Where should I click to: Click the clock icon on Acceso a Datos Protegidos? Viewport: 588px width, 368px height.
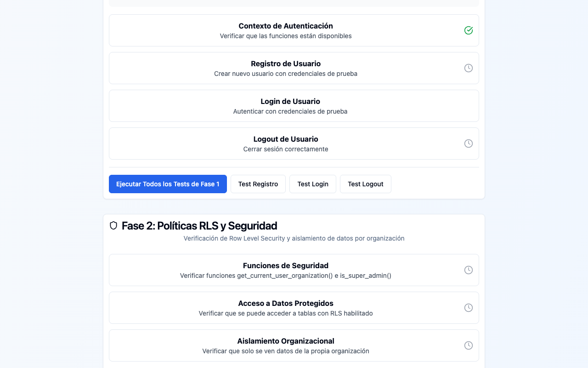(468, 308)
